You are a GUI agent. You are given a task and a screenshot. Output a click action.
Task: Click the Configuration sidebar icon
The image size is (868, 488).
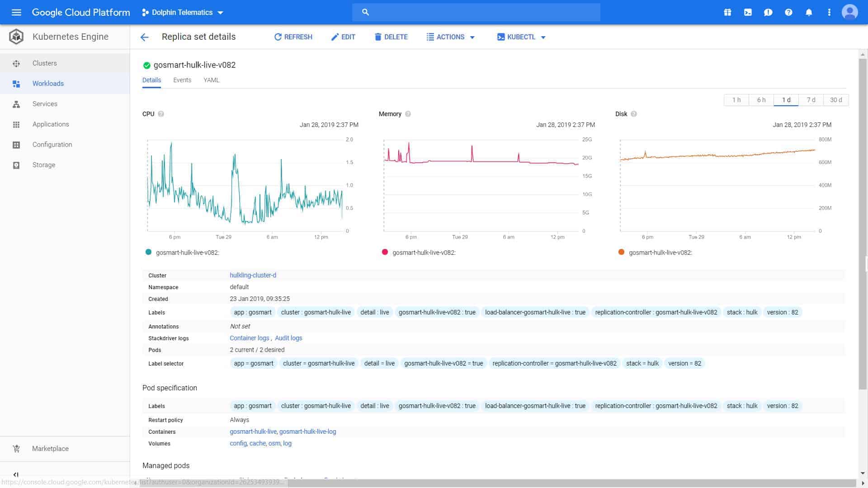pos(16,145)
